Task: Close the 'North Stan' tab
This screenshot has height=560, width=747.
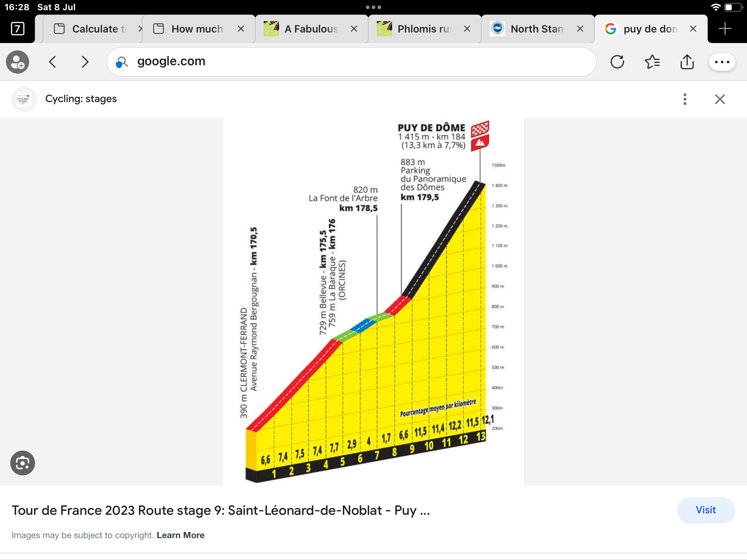Action: [580, 29]
